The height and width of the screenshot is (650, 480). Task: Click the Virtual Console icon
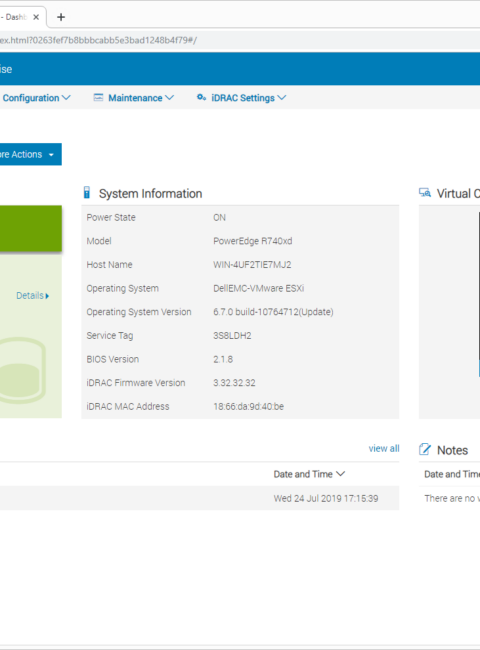(x=425, y=193)
